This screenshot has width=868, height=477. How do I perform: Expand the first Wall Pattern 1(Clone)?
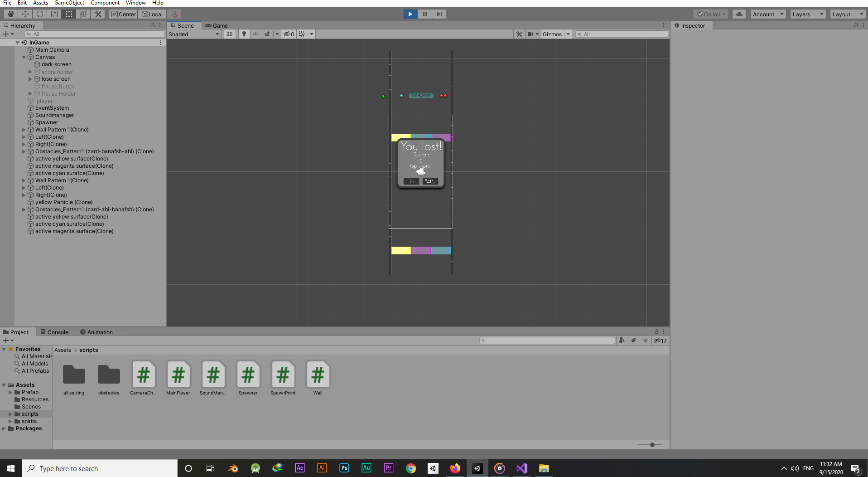pos(24,130)
